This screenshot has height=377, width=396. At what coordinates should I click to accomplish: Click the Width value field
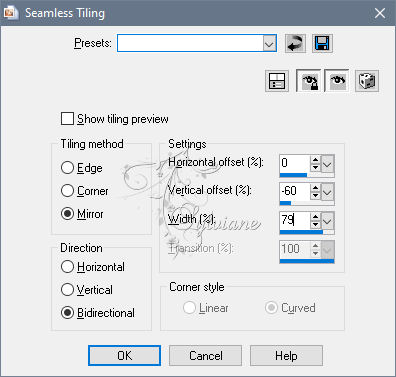click(295, 220)
